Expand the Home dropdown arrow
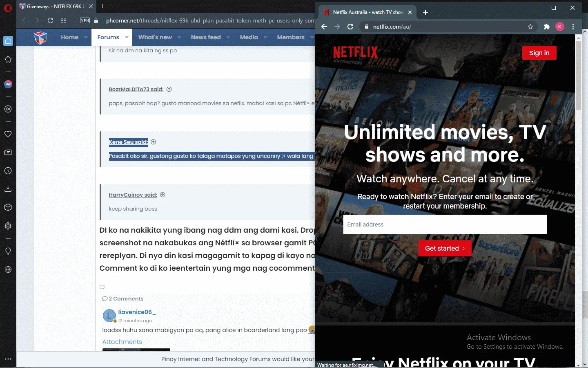This screenshot has height=368, width=588. [x=86, y=37]
